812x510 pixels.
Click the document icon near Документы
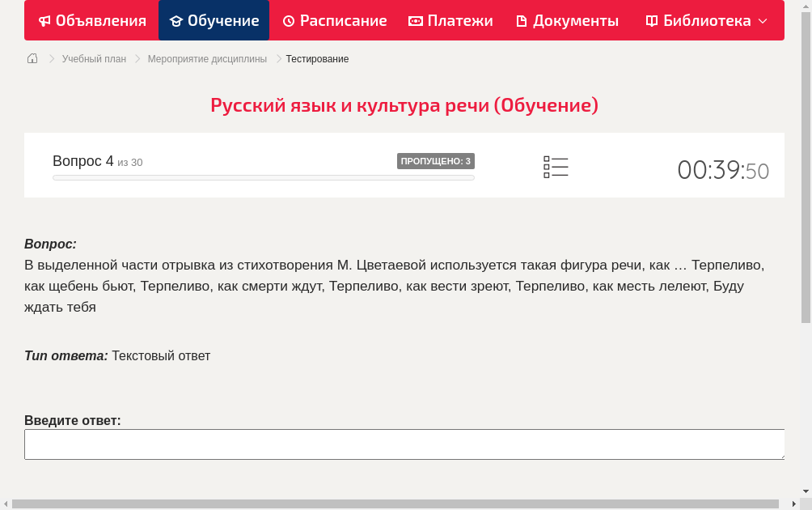pos(522,20)
